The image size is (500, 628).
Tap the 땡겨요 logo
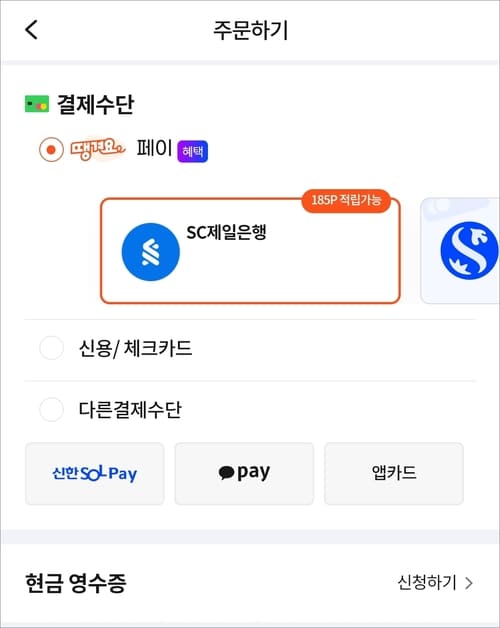(98, 149)
